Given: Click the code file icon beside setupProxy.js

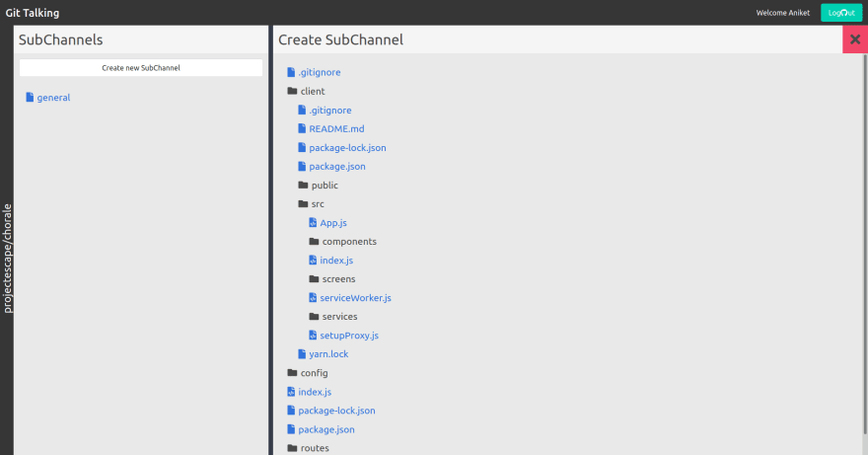Looking at the screenshot, I should coord(313,336).
